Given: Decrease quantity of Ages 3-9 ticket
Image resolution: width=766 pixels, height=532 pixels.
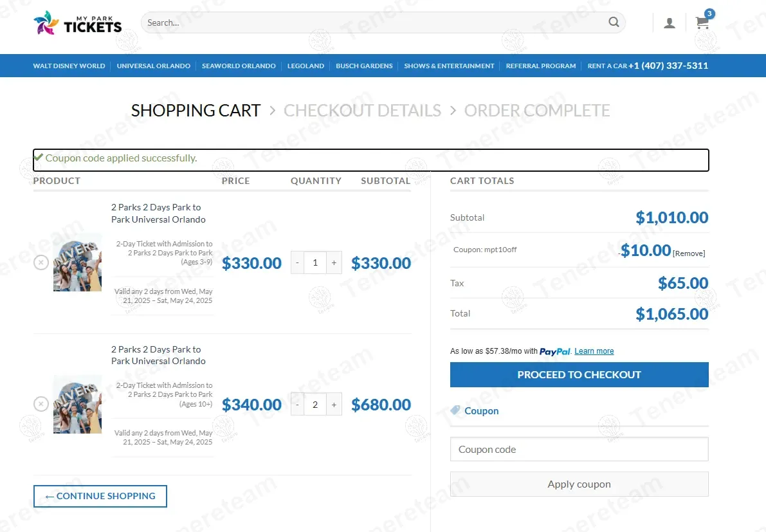Looking at the screenshot, I should coord(297,262).
